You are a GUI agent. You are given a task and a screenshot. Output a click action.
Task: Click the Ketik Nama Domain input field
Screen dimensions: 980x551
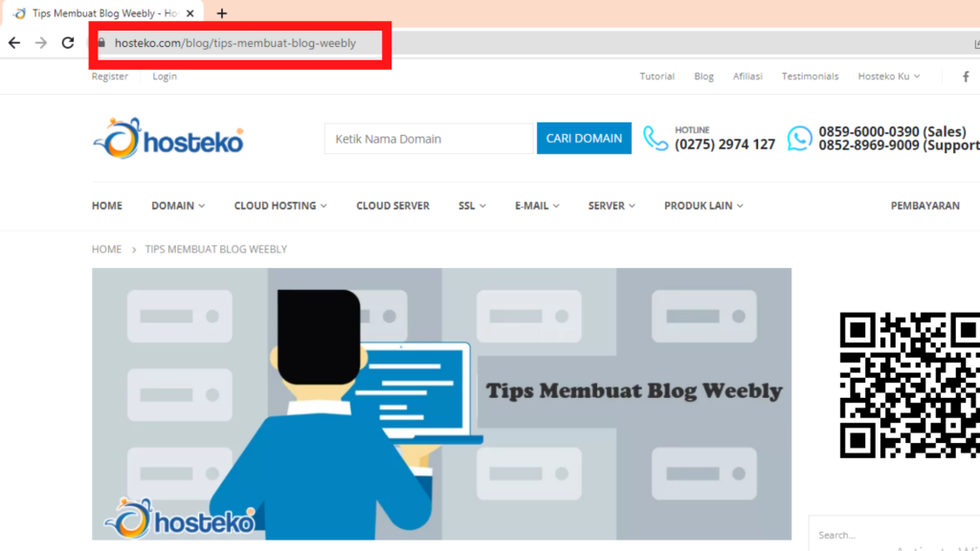[x=428, y=139]
